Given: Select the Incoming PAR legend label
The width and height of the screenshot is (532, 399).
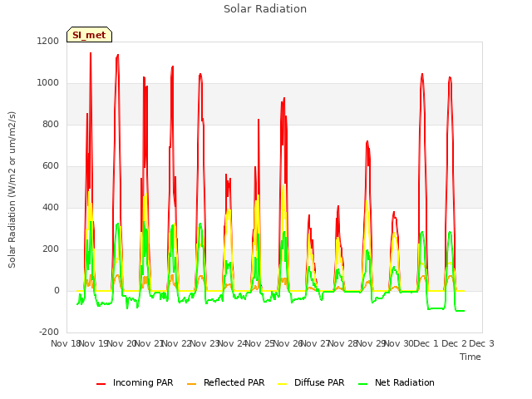Looking at the screenshot, I should 143,382.
